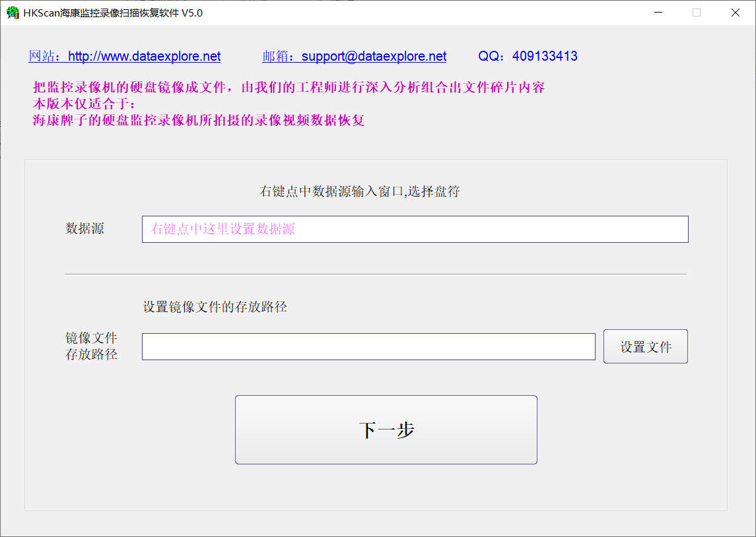Click the 设置镜像文件的存放路径 instruction text
The height and width of the screenshot is (537, 756).
pyautogui.click(x=215, y=307)
